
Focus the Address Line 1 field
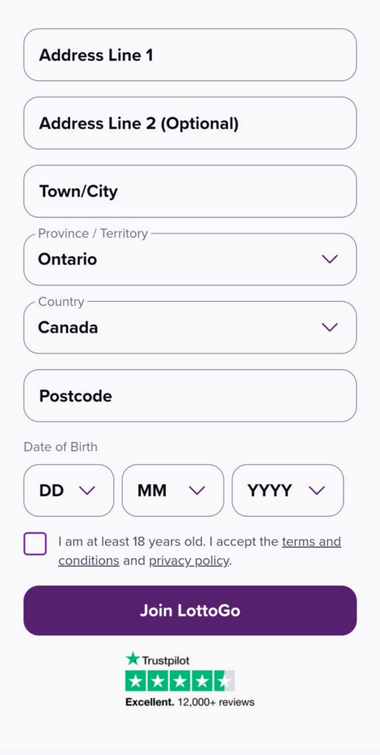[190, 55]
